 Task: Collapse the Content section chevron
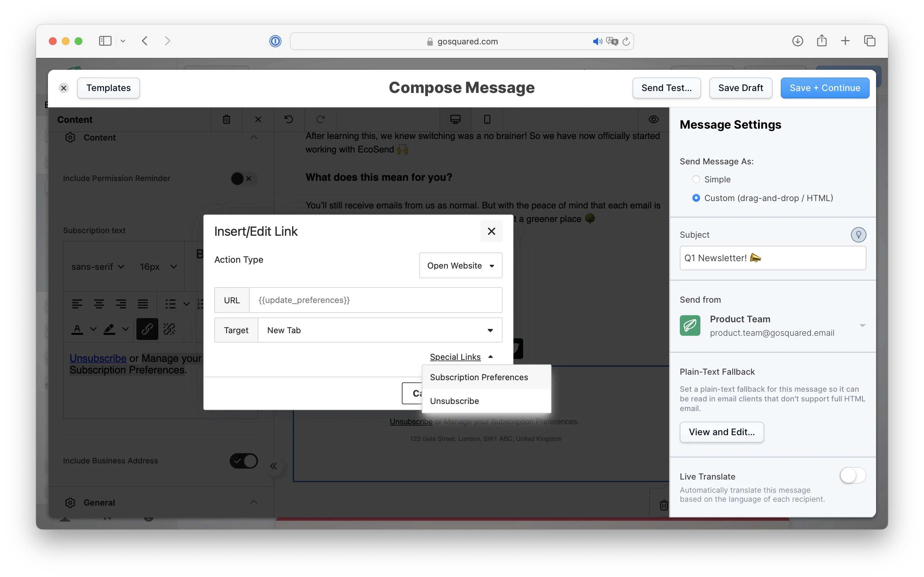(x=254, y=137)
